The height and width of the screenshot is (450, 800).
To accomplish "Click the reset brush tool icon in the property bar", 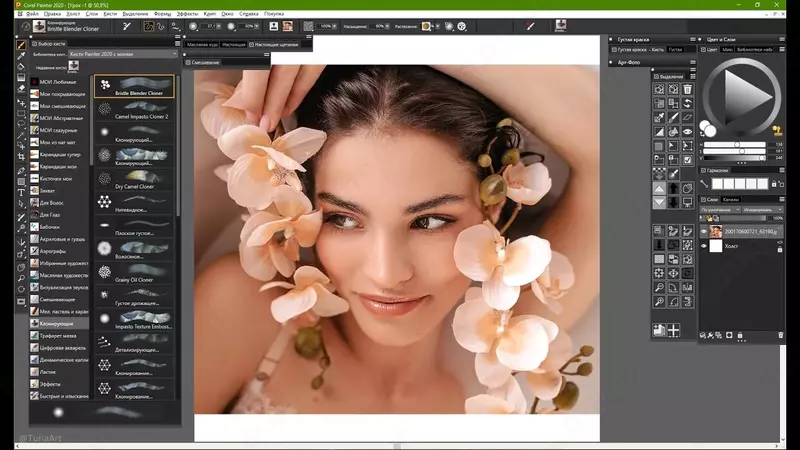I will click(25, 26).
